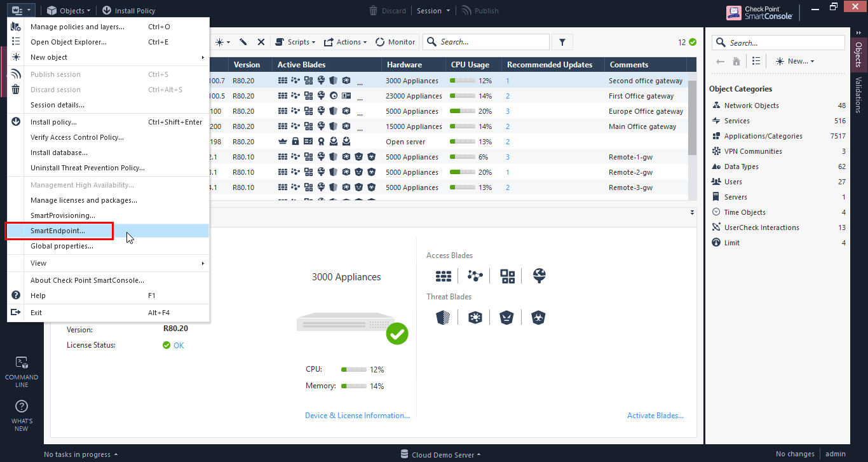868x462 pixels.
Task: Open the New dropdown in Objects panel
Action: tap(795, 61)
